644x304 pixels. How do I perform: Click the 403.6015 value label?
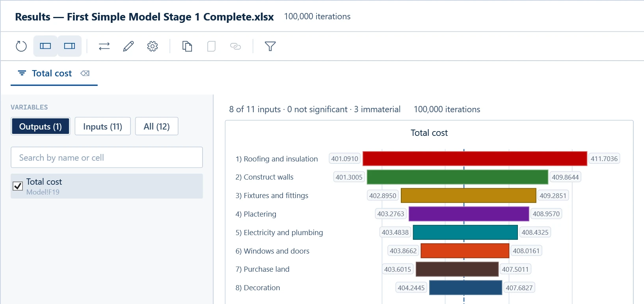coord(398,269)
